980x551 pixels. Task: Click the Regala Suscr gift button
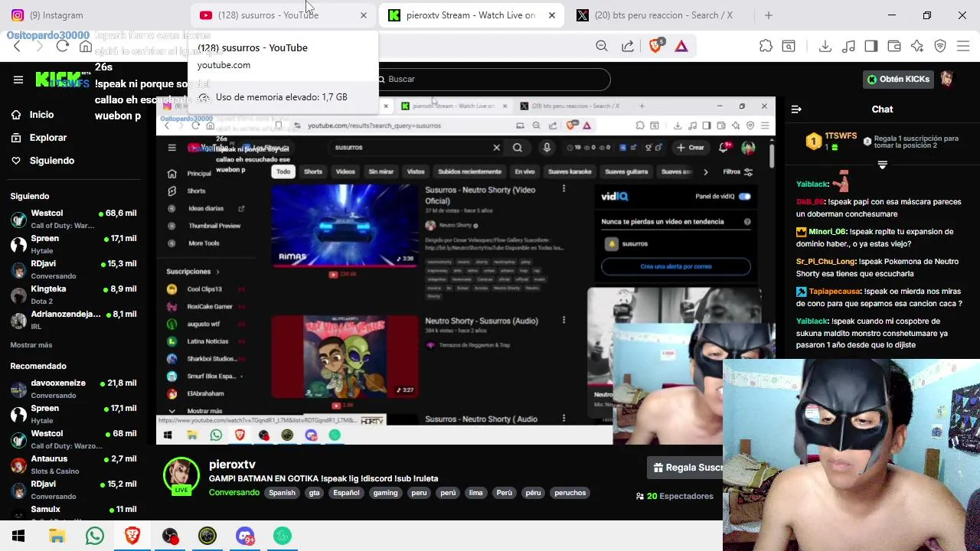(686, 468)
